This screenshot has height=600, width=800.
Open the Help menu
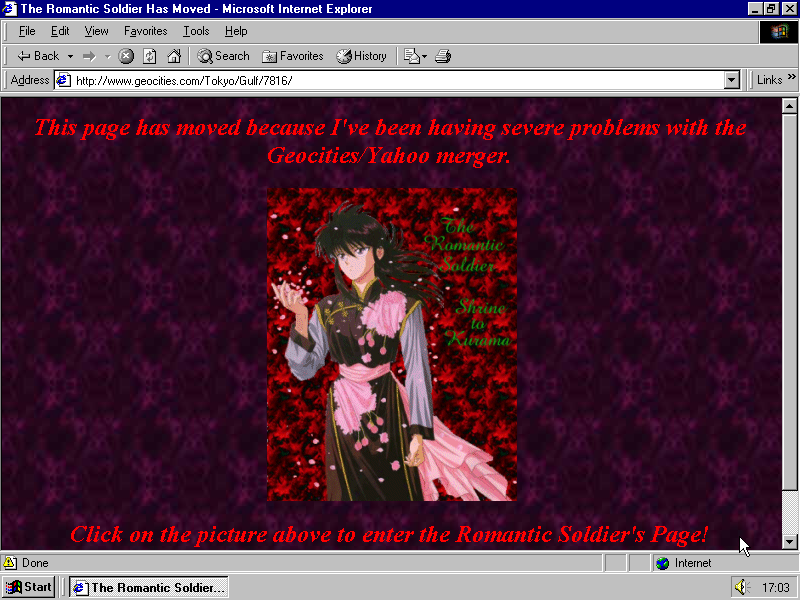pyautogui.click(x=236, y=31)
